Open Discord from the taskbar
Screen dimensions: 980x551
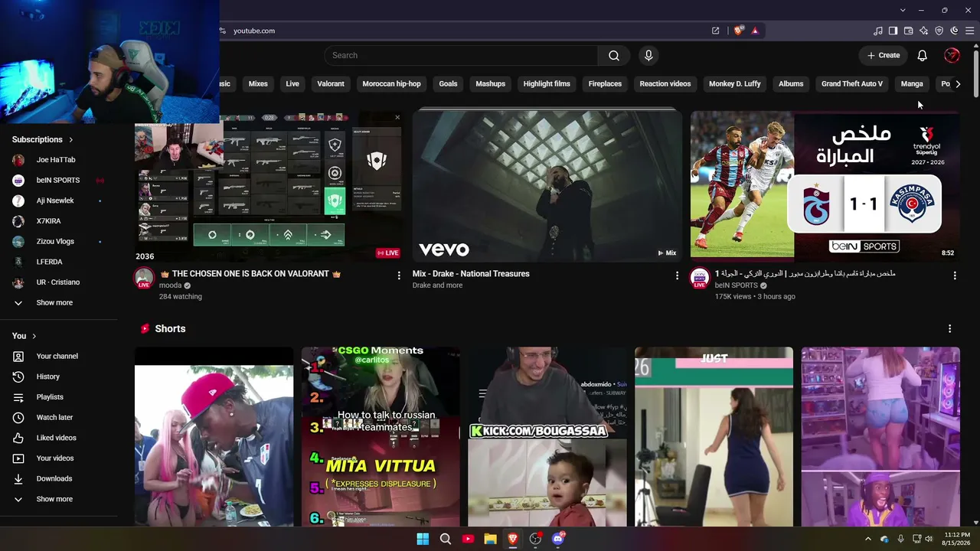[x=558, y=539]
